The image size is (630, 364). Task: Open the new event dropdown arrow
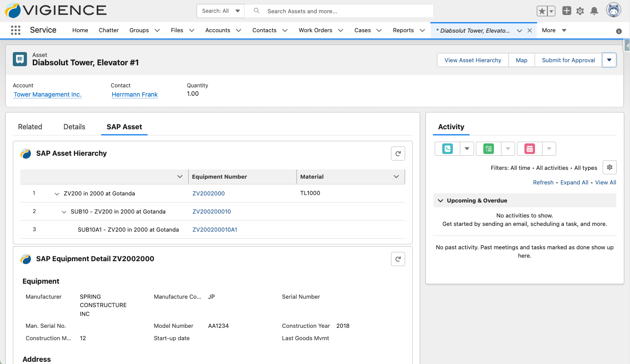pos(549,149)
